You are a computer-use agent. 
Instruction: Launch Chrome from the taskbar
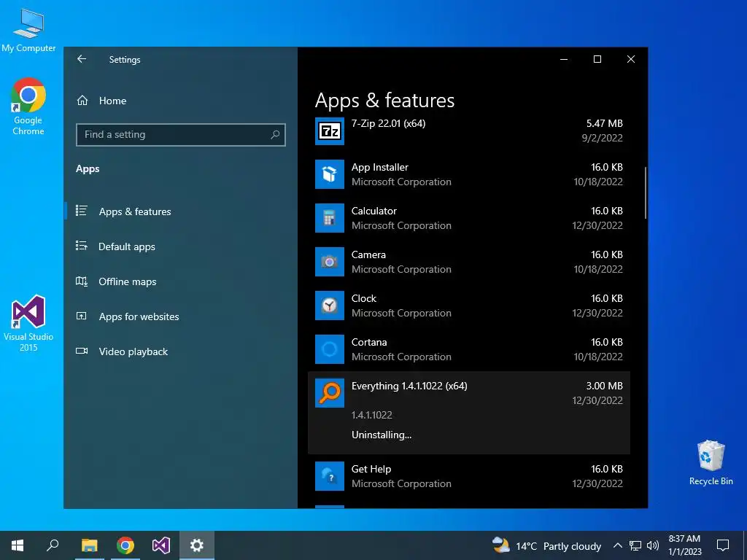pos(125,545)
